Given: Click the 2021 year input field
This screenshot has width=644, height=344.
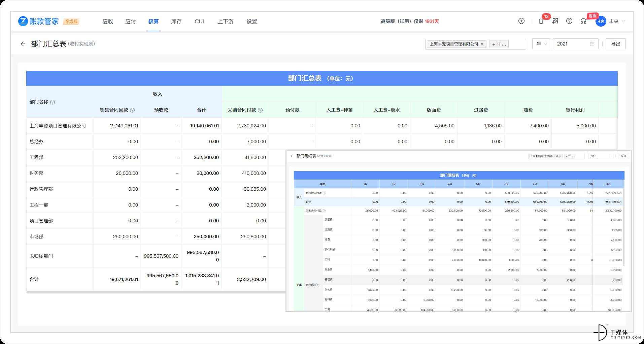Looking at the screenshot, I should 575,44.
